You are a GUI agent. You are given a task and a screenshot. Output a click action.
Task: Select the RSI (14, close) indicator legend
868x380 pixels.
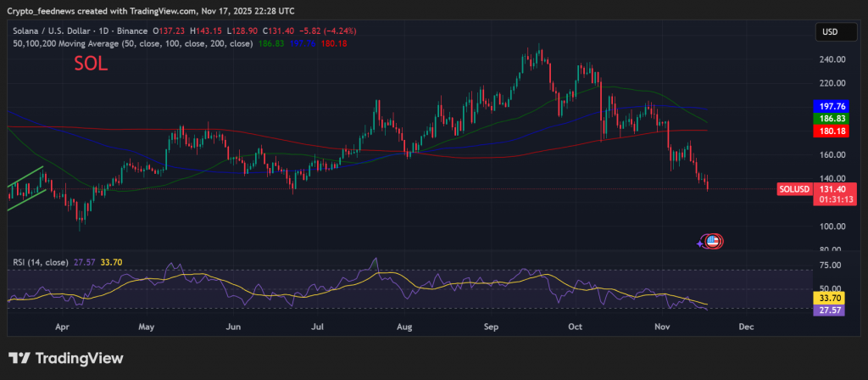pyautogui.click(x=41, y=263)
